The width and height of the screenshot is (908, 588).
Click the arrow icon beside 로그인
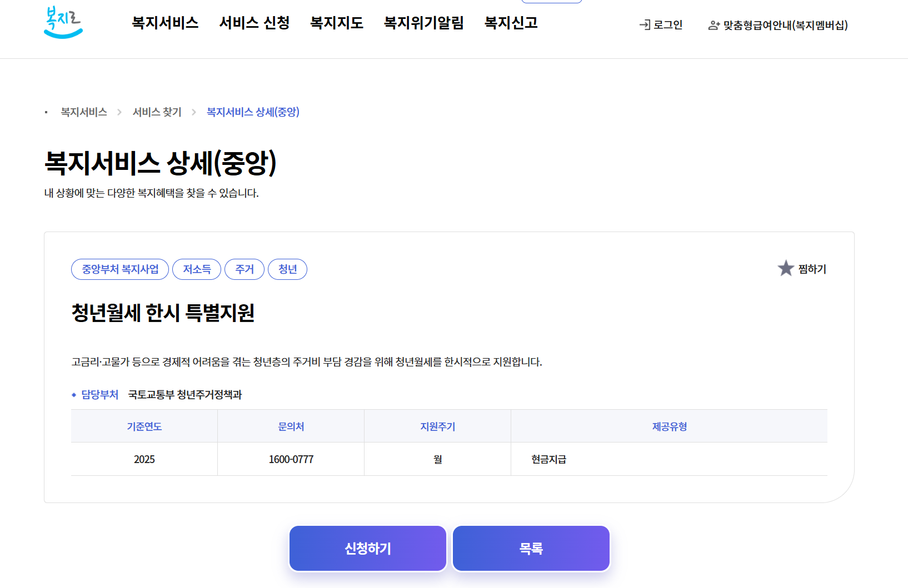[644, 24]
